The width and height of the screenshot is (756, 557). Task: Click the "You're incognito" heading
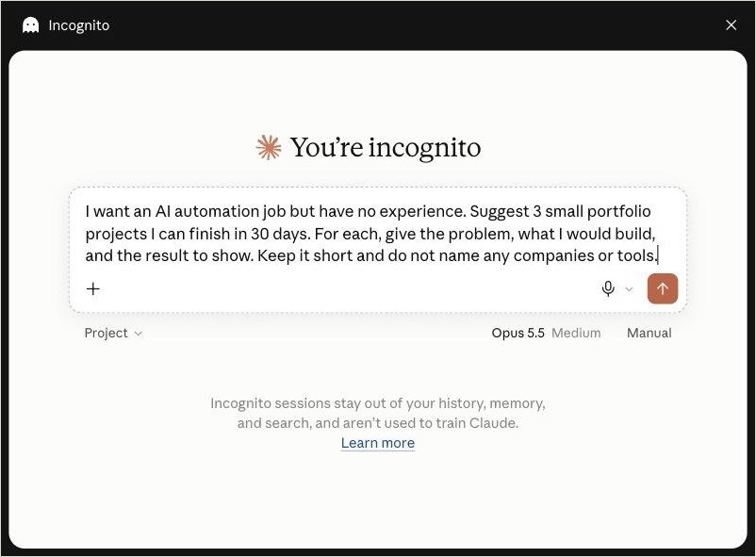coord(386,148)
